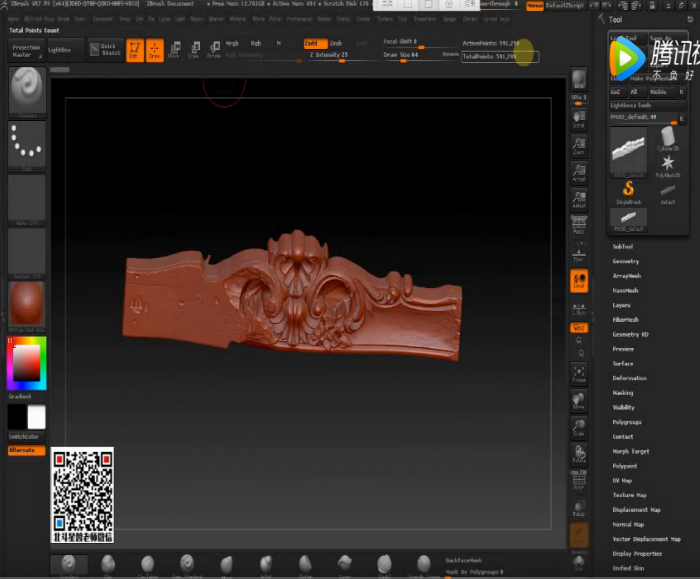Screen dimensions: 700x579
Task: Click the Scroll canvas icon
Action: (579, 118)
